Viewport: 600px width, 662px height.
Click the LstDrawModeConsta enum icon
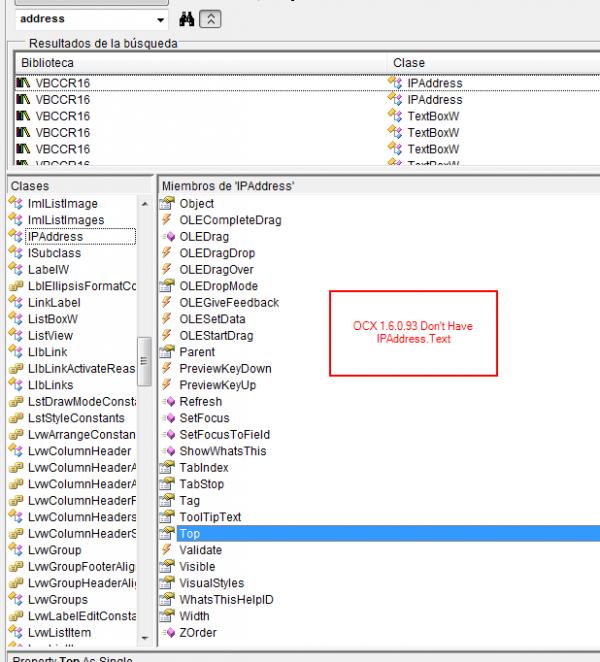[16, 402]
